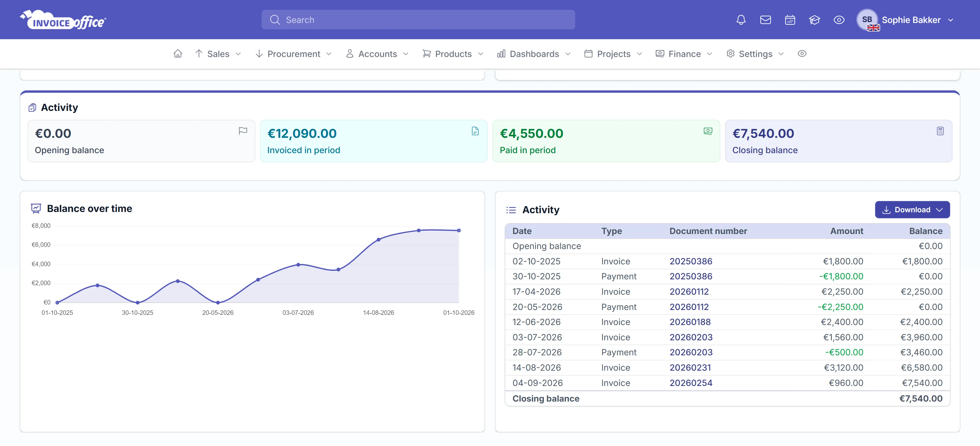Open invoice 20260231 link
The height and width of the screenshot is (446, 980).
pos(690,368)
